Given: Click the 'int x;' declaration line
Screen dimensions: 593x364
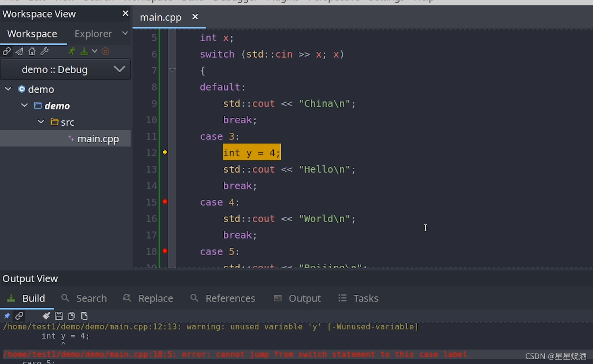Looking at the screenshot, I should [x=217, y=38].
